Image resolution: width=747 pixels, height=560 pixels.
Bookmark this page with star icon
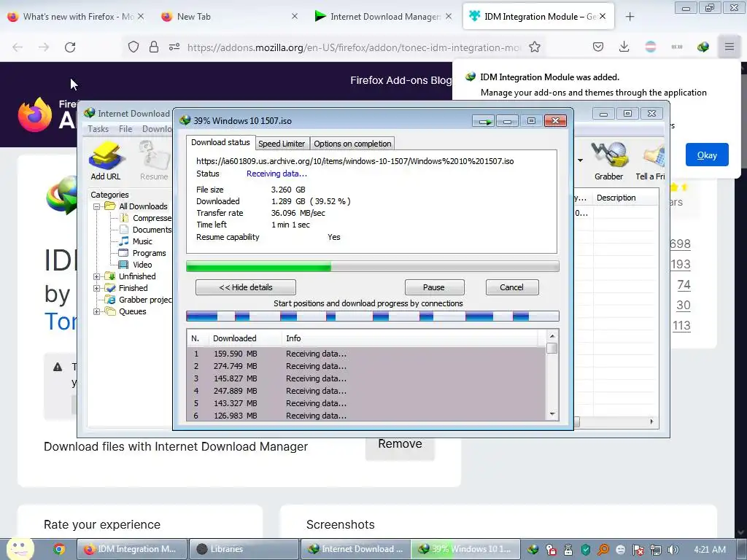pos(535,47)
